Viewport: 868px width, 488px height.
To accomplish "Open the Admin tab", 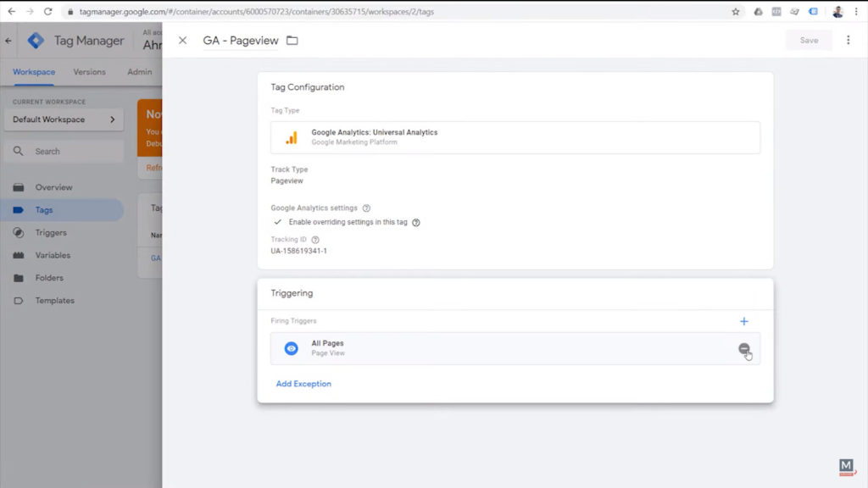I will point(139,72).
